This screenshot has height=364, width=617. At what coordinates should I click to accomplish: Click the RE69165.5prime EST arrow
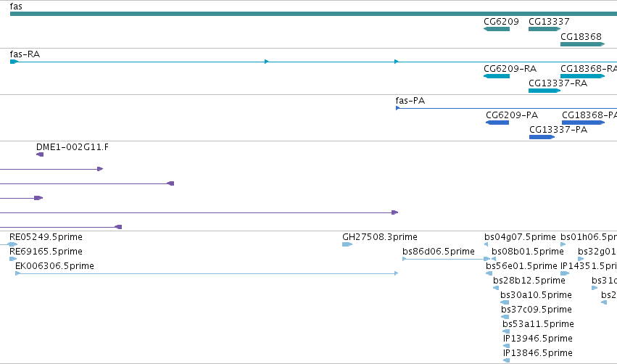[13, 259]
